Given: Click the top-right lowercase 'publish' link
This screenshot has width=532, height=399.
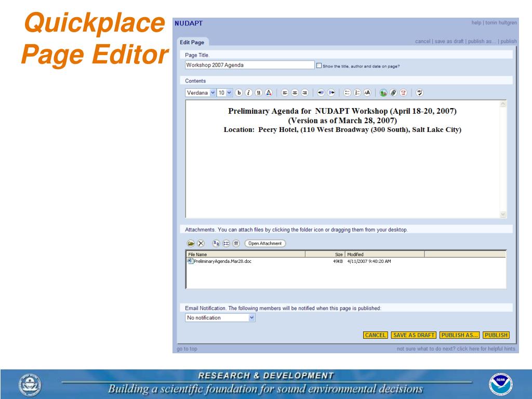Looking at the screenshot, I should [x=509, y=42].
